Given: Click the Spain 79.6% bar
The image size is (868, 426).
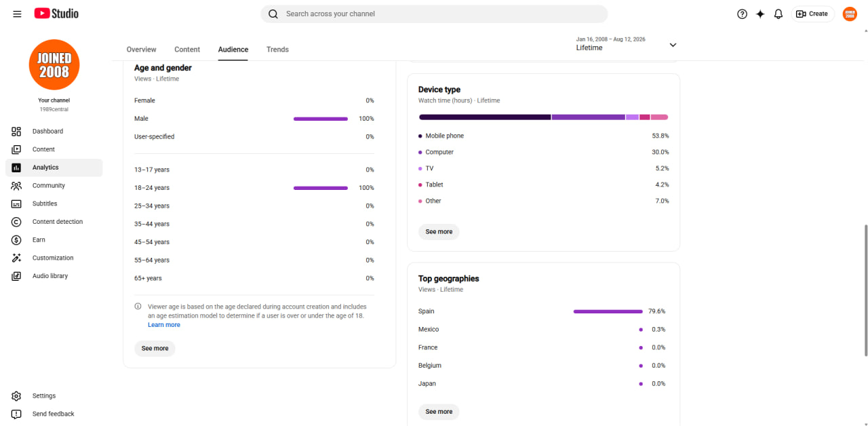Looking at the screenshot, I should [x=608, y=311].
